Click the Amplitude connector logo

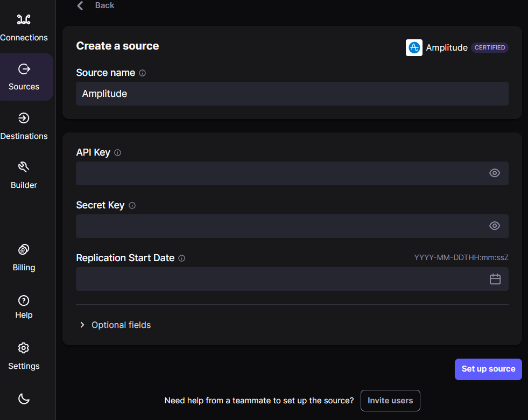(414, 47)
